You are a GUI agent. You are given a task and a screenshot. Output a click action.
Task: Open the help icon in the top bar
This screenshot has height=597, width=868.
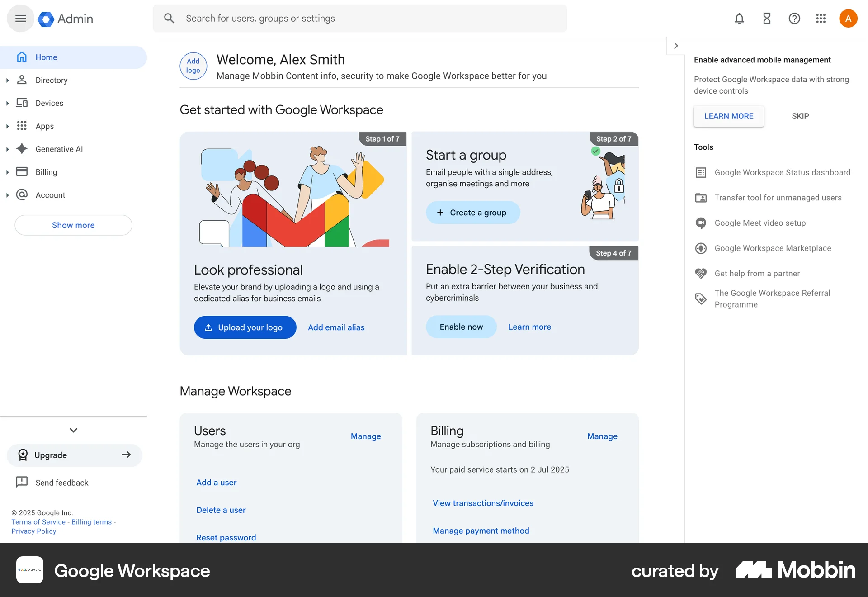coord(794,19)
